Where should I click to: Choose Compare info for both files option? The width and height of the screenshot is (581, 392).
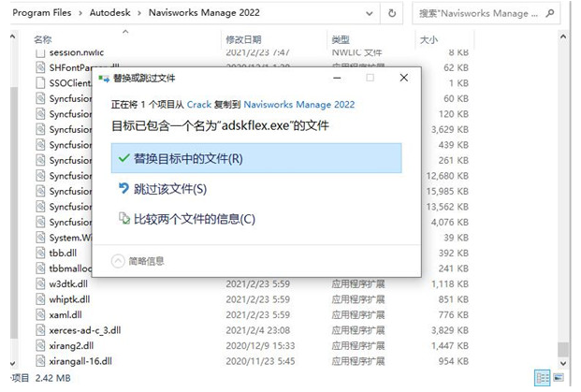click(187, 219)
